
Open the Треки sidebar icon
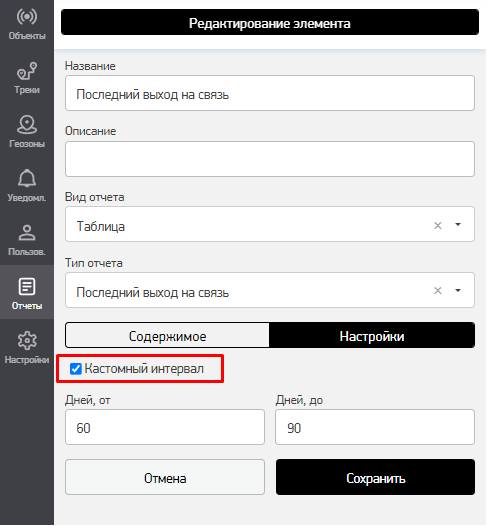coord(27,78)
